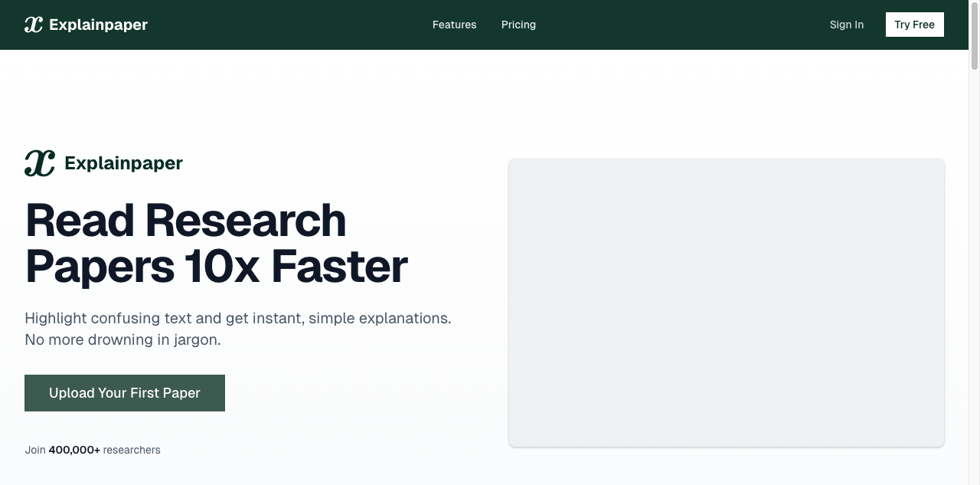The height and width of the screenshot is (485, 980).
Task: Click the 'Join 400,000+ researchers' text
Action: tap(93, 450)
